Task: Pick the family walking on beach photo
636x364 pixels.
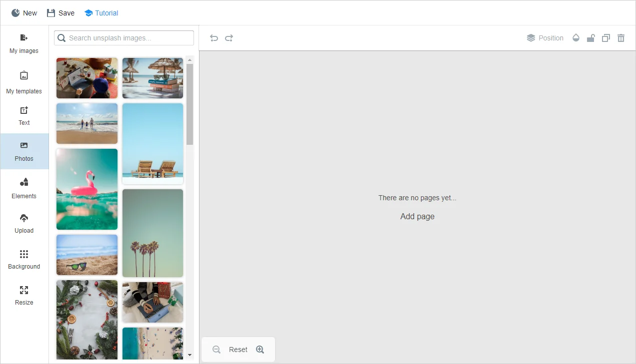Action: coord(87,123)
